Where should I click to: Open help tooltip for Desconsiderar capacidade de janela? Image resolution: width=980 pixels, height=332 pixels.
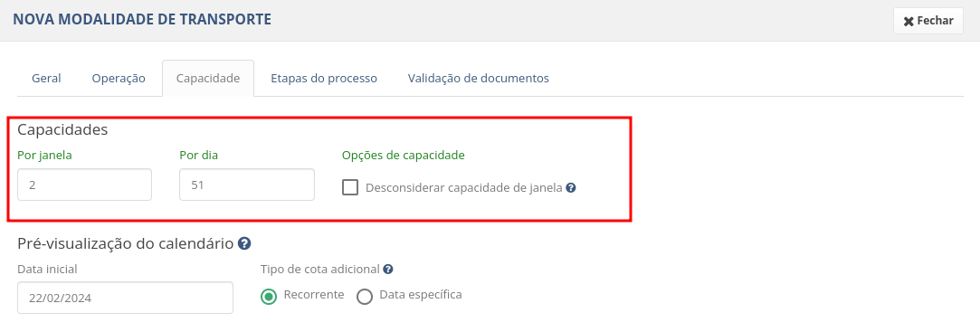click(571, 187)
